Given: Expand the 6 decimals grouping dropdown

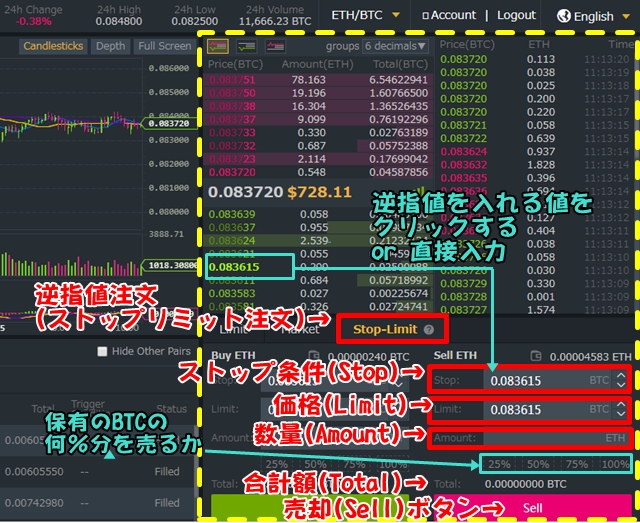Looking at the screenshot, I should click(x=395, y=46).
